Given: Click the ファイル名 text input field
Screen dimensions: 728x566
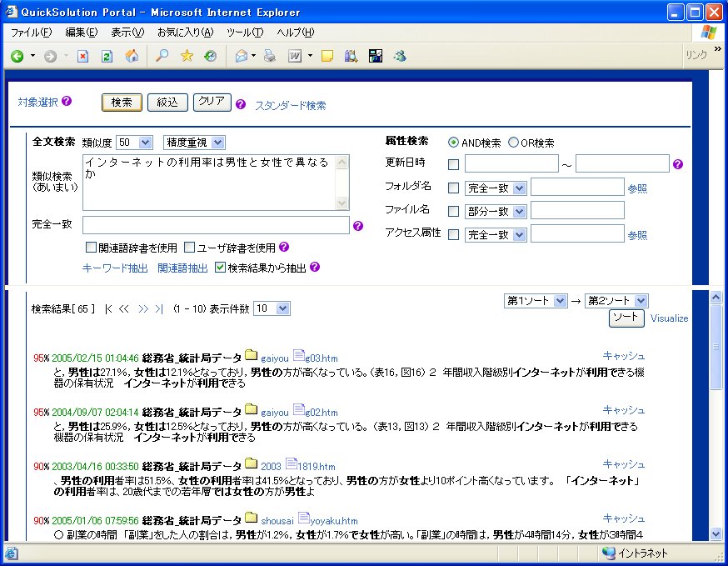Looking at the screenshot, I should pos(577,211).
